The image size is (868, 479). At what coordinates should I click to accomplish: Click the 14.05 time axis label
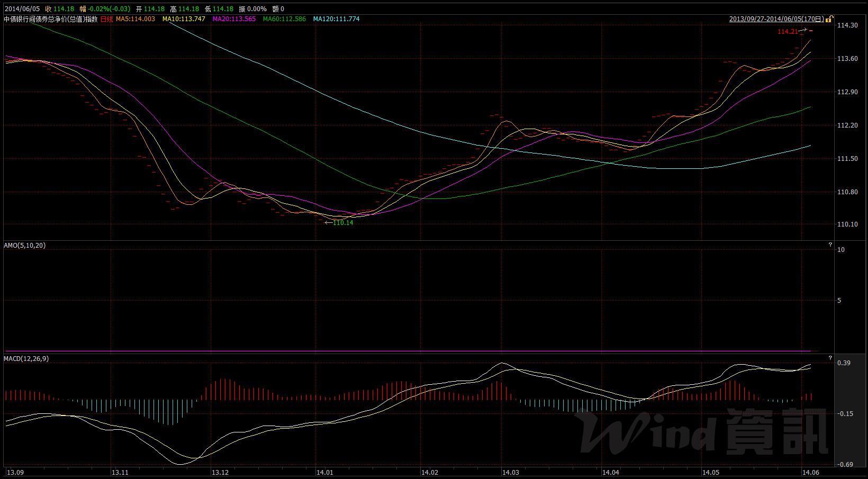[710, 472]
